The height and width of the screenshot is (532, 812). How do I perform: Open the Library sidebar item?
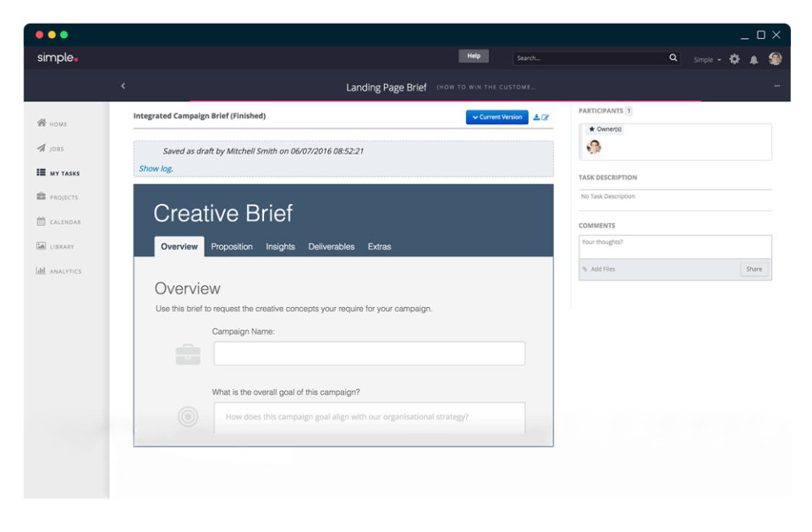pyautogui.click(x=56, y=246)
